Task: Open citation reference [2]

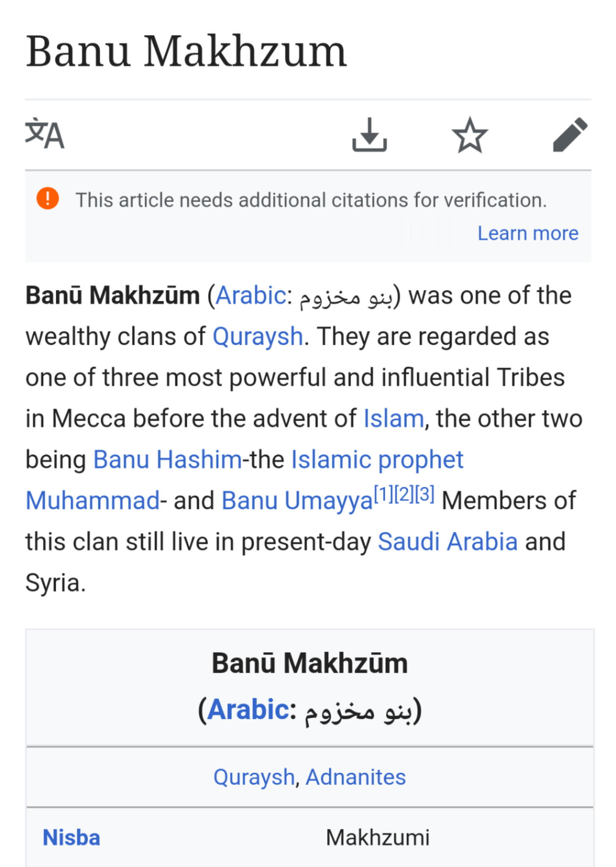Action: (x=404, y=494)
